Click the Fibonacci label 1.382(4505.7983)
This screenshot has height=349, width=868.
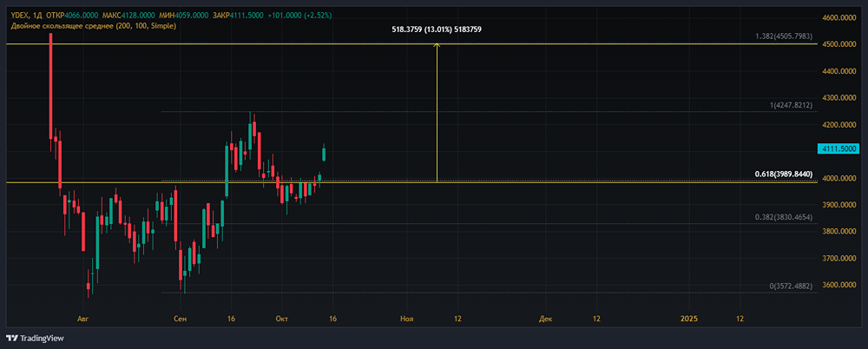[x=784, y=36]
